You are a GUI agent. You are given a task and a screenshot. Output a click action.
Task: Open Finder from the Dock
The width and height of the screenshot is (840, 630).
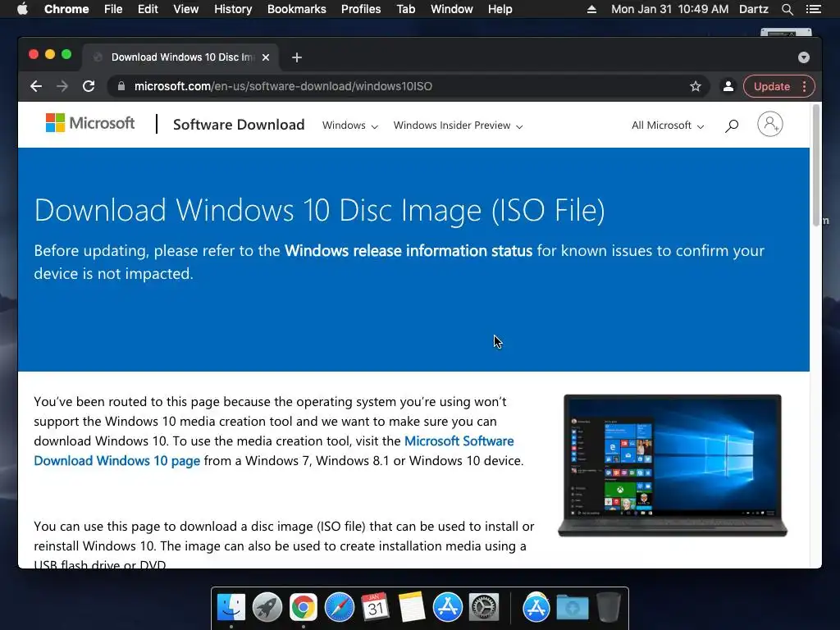(231, 607)
